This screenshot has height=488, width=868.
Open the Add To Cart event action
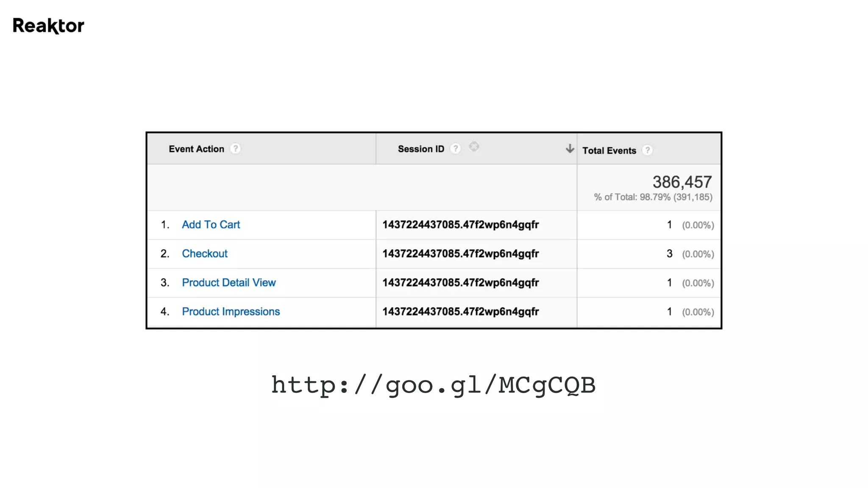tap(211, 225)
